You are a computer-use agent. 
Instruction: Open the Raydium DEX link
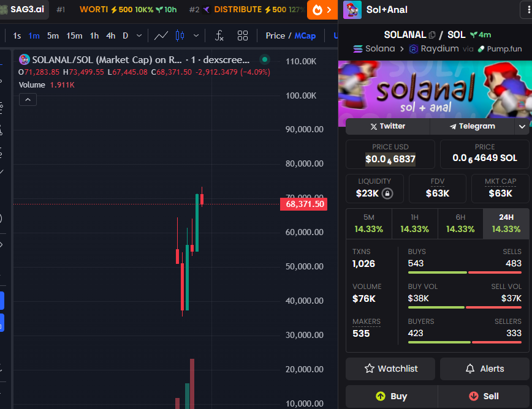[434, 49]
